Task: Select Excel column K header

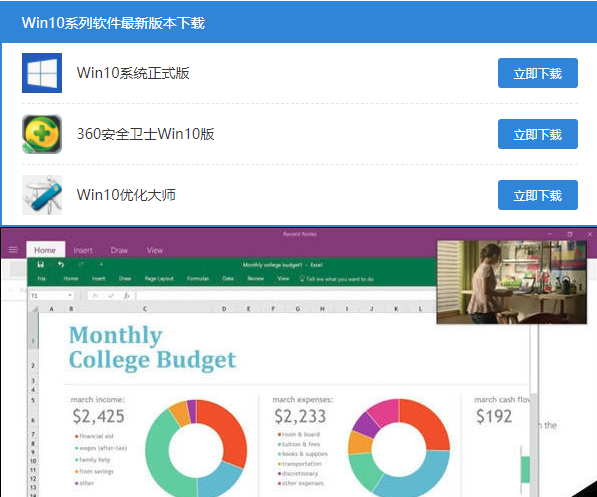Action: point(396,309)
